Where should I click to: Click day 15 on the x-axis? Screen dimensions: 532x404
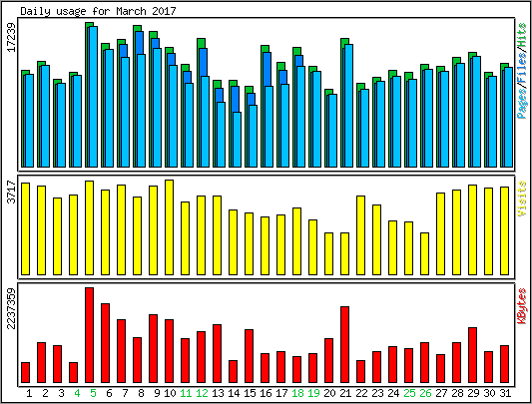[x=250, y=393]
